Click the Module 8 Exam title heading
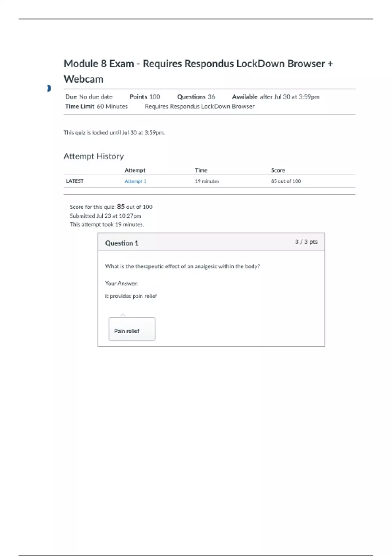This screenshot has width=392, height=556. point(198,71)
